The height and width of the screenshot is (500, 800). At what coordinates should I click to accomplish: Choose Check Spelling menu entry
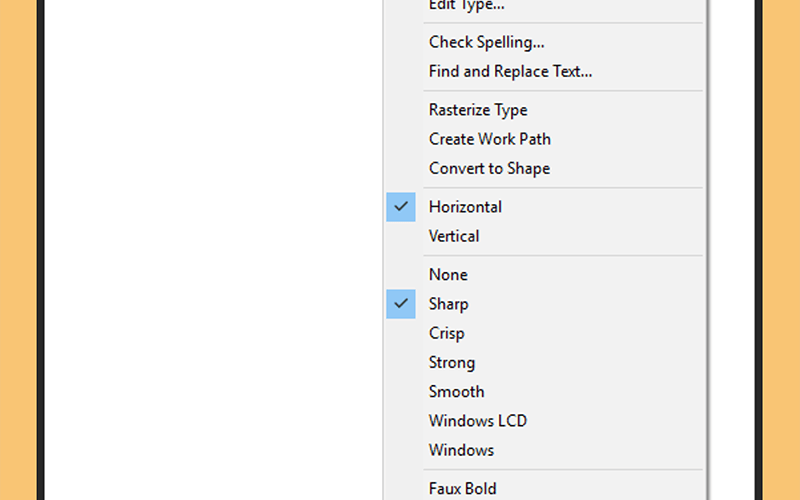(544, 42)
